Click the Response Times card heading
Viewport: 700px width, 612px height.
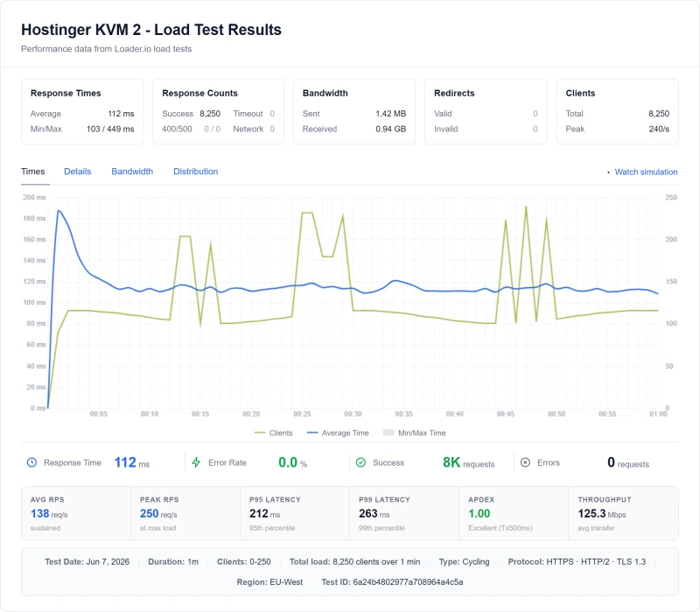[x=66, y=93]
